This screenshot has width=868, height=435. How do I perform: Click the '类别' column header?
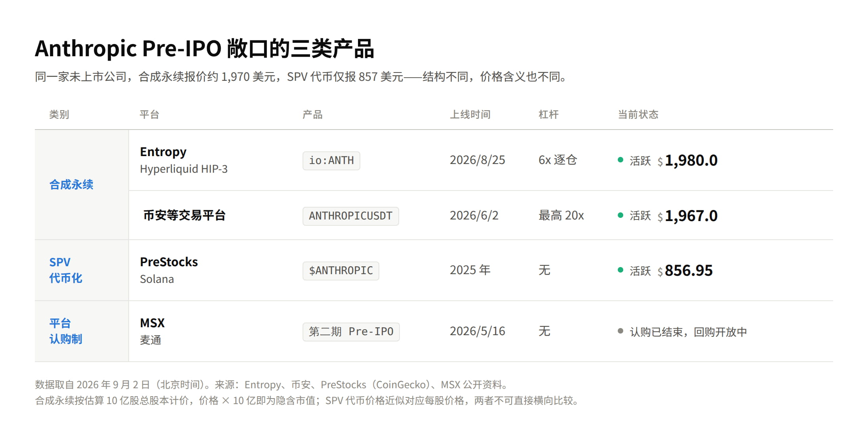pos(59,114)
